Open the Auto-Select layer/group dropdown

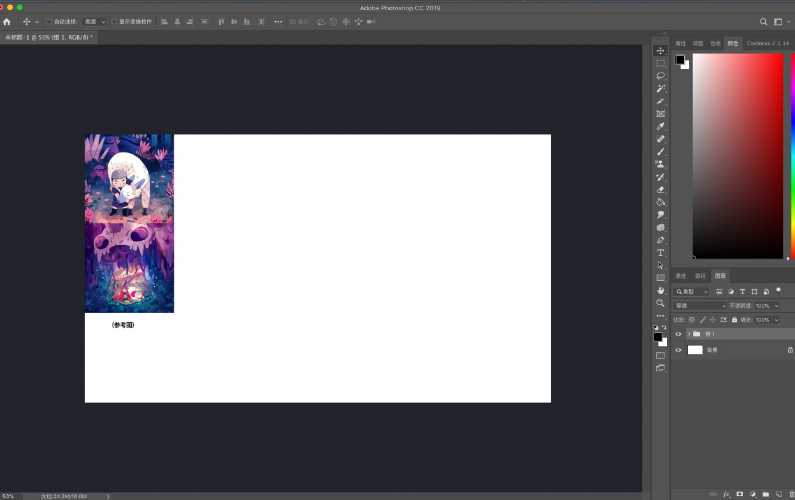(95, 22)
